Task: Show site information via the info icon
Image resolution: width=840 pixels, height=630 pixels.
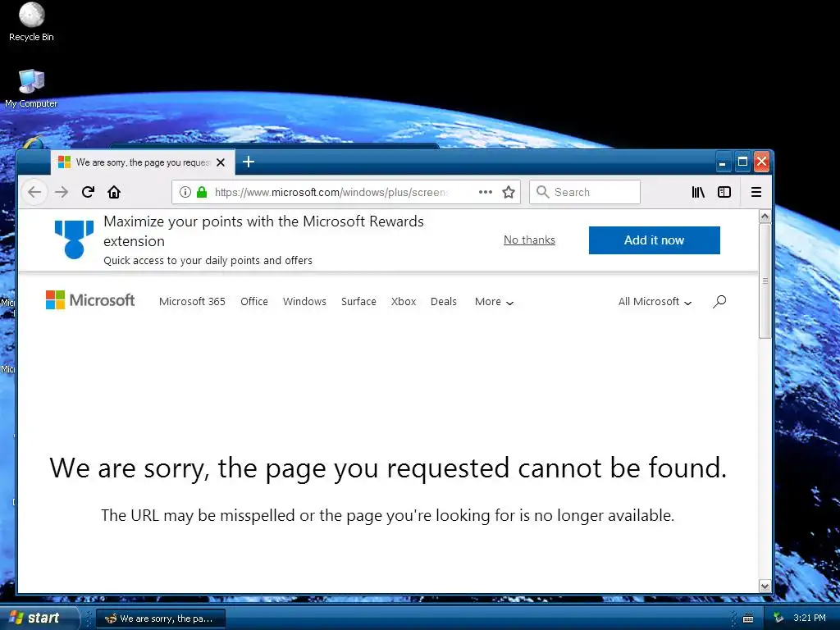Action: (185, 192)
